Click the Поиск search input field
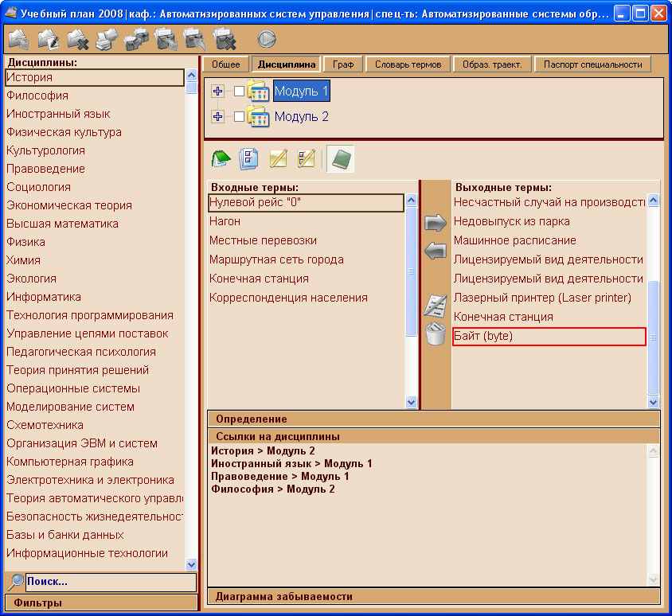This screenshot has width=672, height=616. [x=111, y=582]
